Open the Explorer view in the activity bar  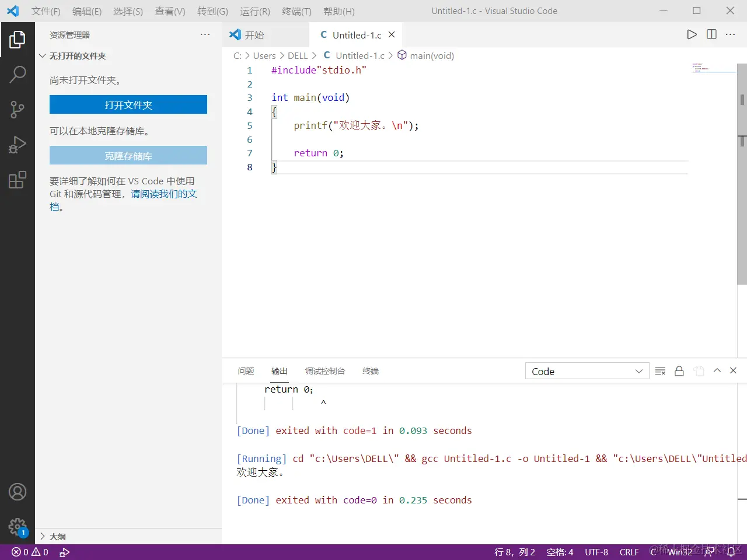point(18,40)
